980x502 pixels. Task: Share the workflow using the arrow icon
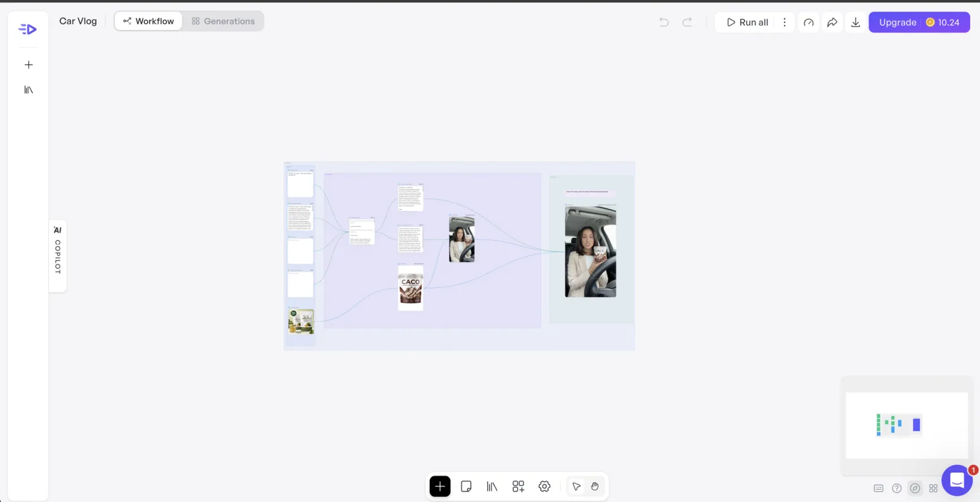(x=832, y=23)
